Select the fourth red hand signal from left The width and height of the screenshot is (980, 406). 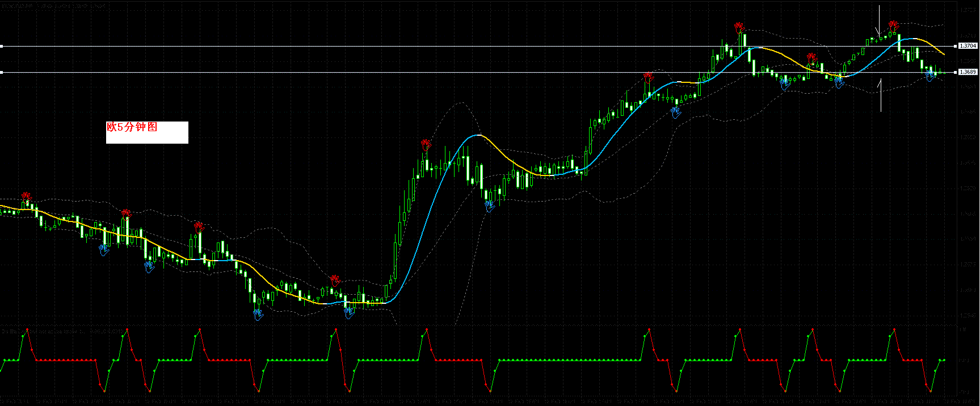[x=335, y=280]
